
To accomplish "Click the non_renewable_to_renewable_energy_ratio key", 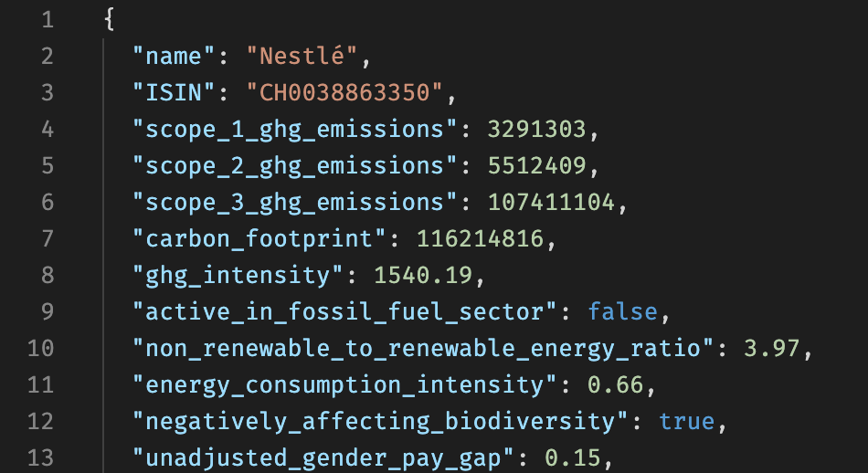I will coord(422,349).
